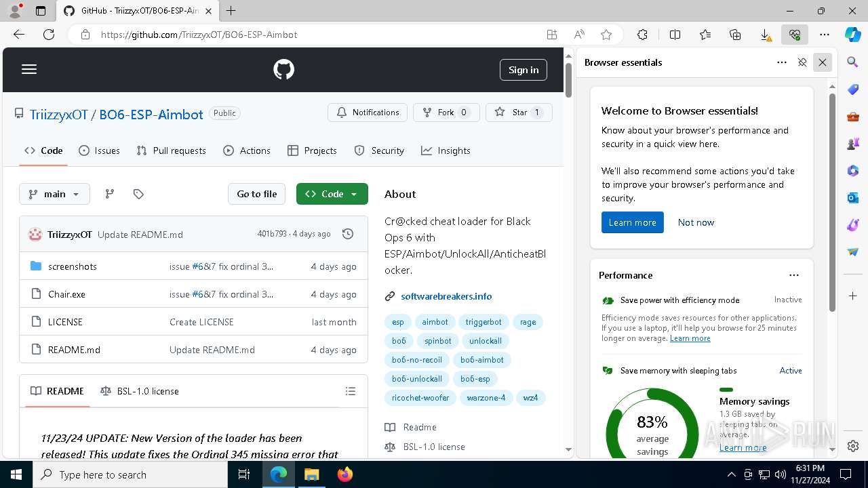Switch to Issues tab

tap(99, 150)
